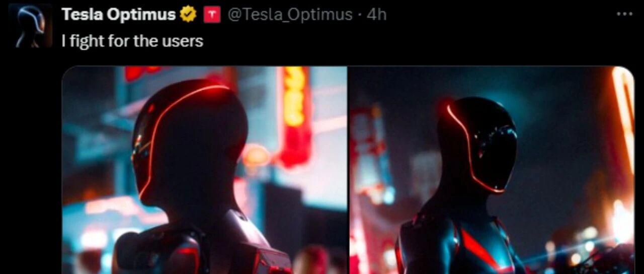644x274 pixels.
Task: Visit the @Tesla_Optimus handle link
Action: click(290, 15)
